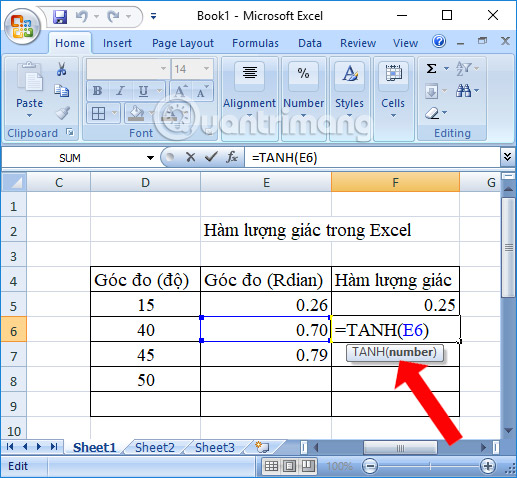Redo the last action
The height and width of the screenshot is (478, 517).
coord(114,16)
